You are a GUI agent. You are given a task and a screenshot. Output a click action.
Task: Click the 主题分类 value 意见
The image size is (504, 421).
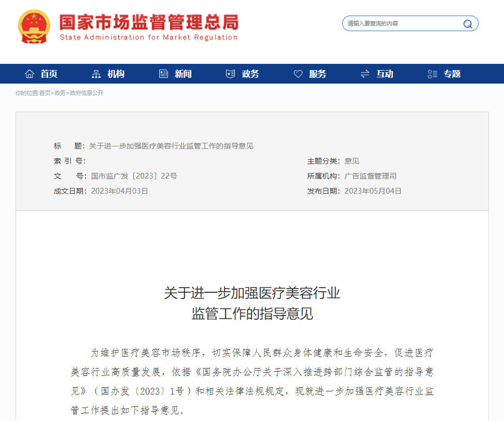click(x=352, y=161)
